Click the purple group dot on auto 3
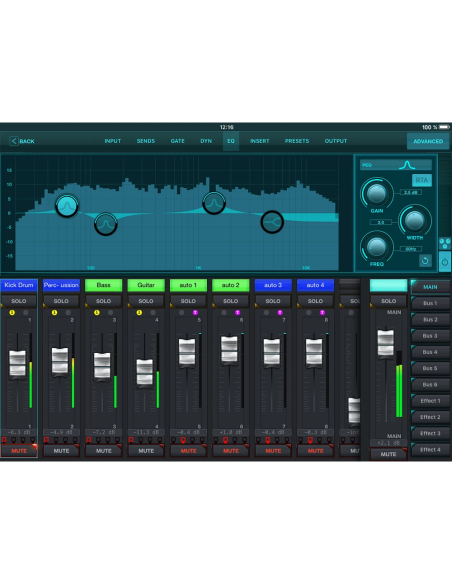The width and height of the screenshot is (452, 584). pos(280,312)
